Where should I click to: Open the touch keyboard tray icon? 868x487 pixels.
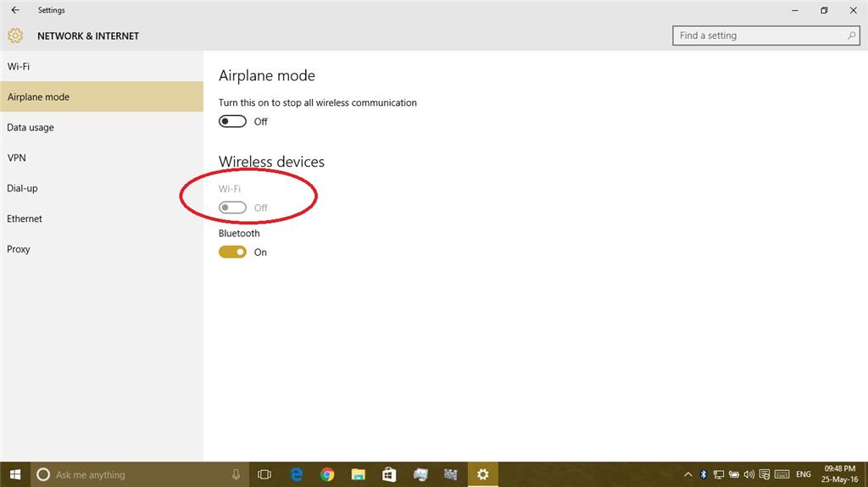pos(782,474)
